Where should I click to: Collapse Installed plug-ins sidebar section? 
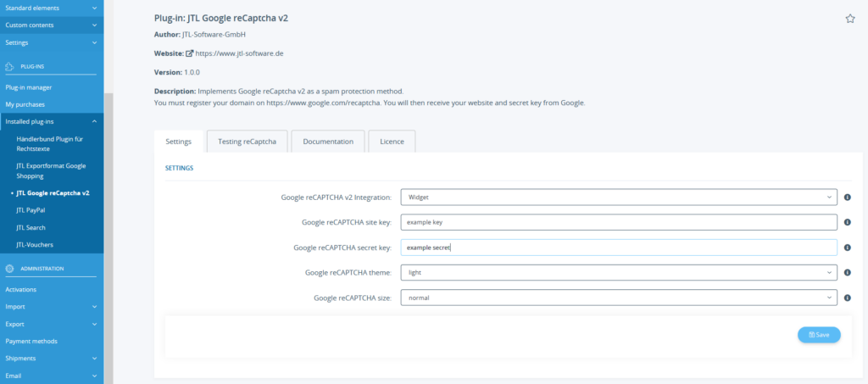click(52, 121)
